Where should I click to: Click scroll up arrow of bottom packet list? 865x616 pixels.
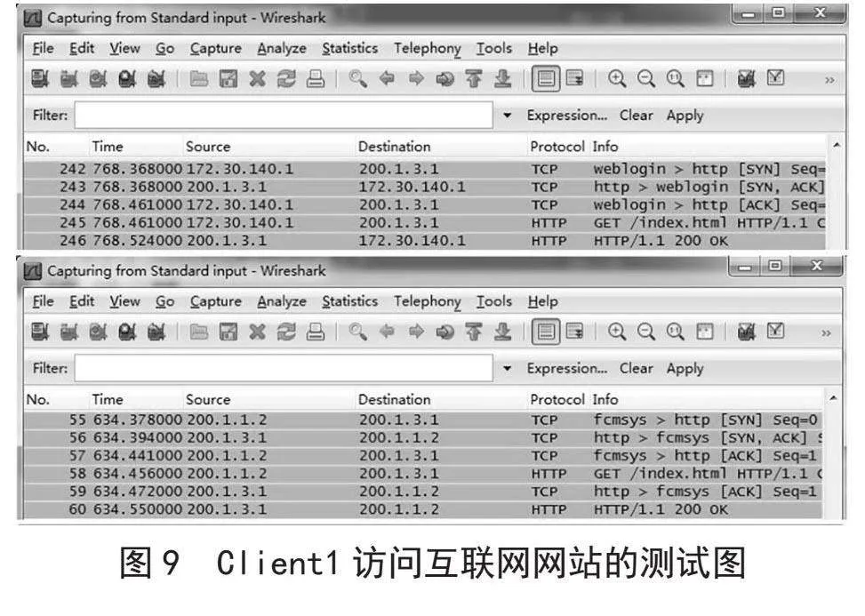[834, 398]
